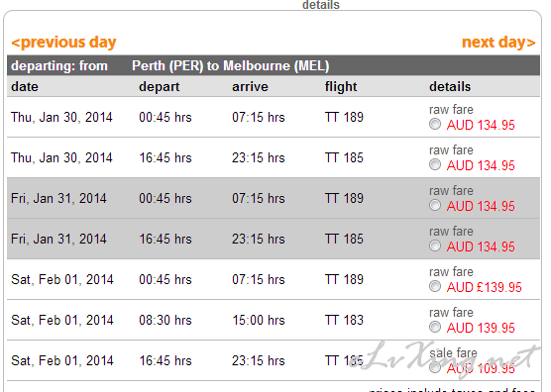Click Perth (PER) to Melbourne (MEL) heading
This screenshot has height=392, width=551.
click(x=231, y=66)
